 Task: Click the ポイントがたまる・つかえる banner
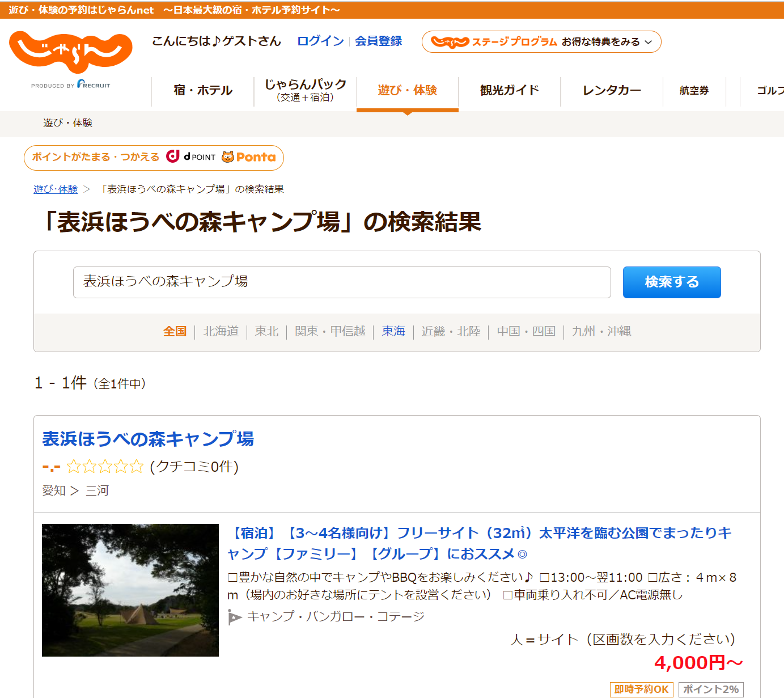coord(154,158)
